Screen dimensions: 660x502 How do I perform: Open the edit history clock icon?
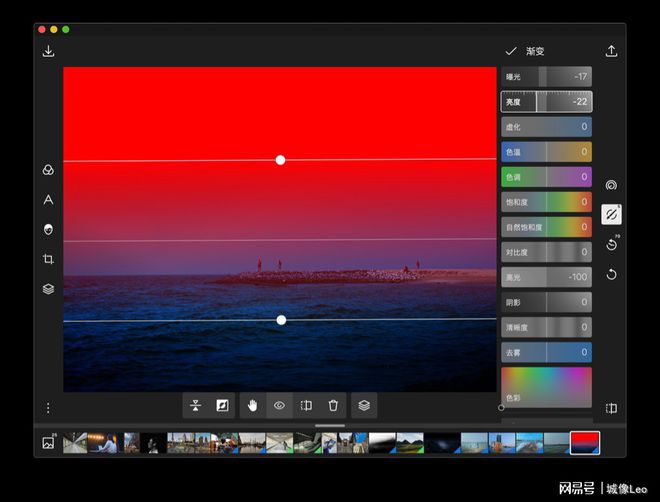[611, 244]
